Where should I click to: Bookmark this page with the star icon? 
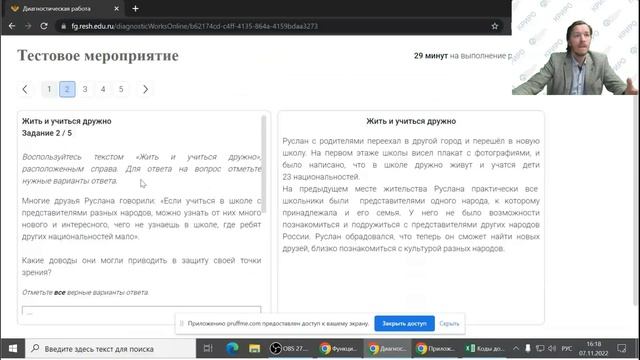[495, 26]
